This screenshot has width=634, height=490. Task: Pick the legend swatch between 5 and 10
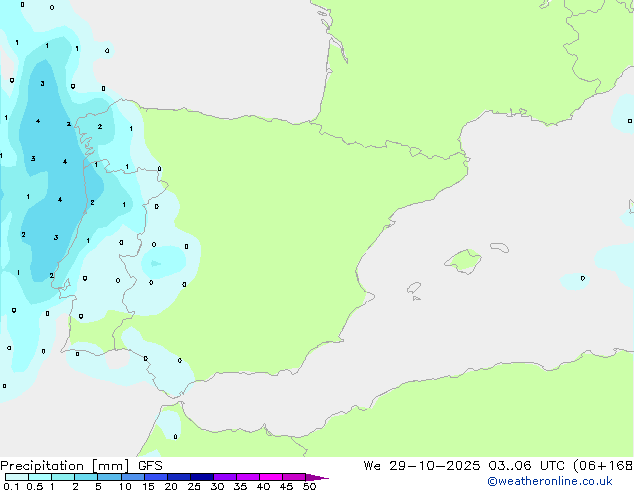tap(109, 477)
